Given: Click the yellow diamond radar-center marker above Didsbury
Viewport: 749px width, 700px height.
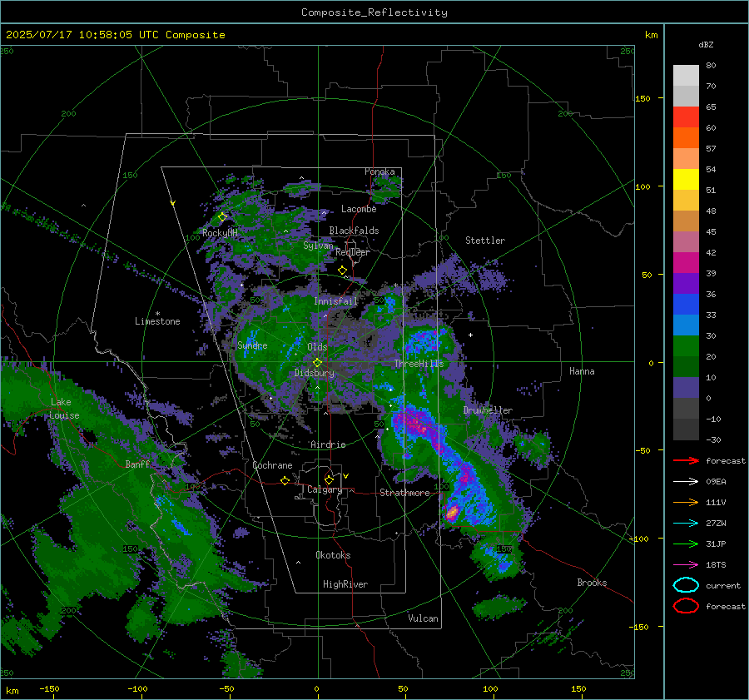Looking at the screenshot, I should coord(318,363).
